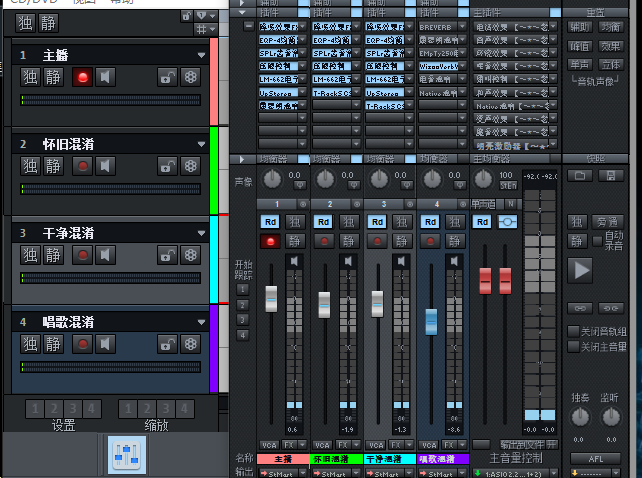Expand track 1 主播 dropdown arrow
The image size is (642, 478).
201,55
